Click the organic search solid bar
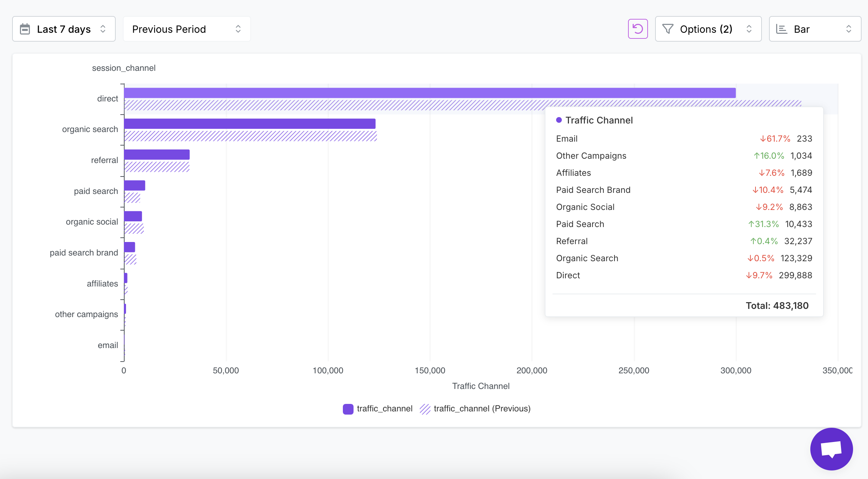Viewport: 868px width, 479px height. click(249, 123)
